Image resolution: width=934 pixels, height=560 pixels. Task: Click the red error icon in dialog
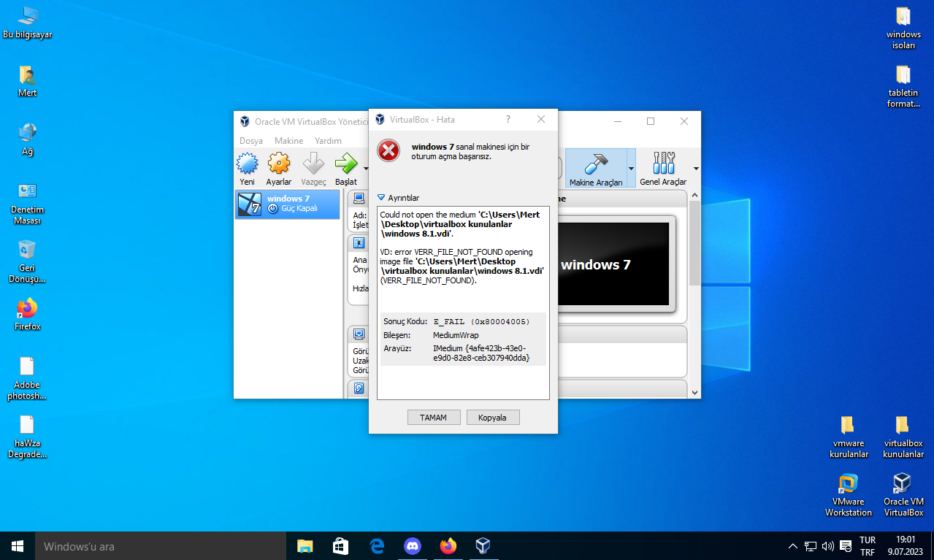(x=388, y=150)
